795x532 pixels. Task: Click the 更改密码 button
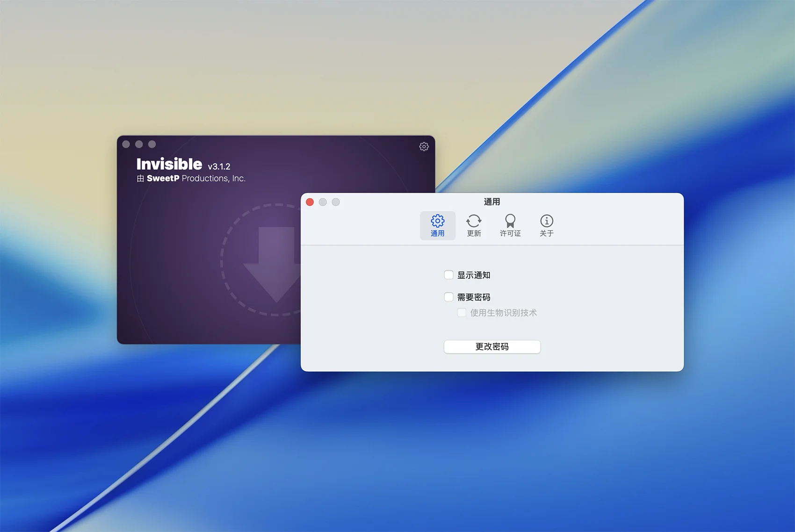click(492, 347)
